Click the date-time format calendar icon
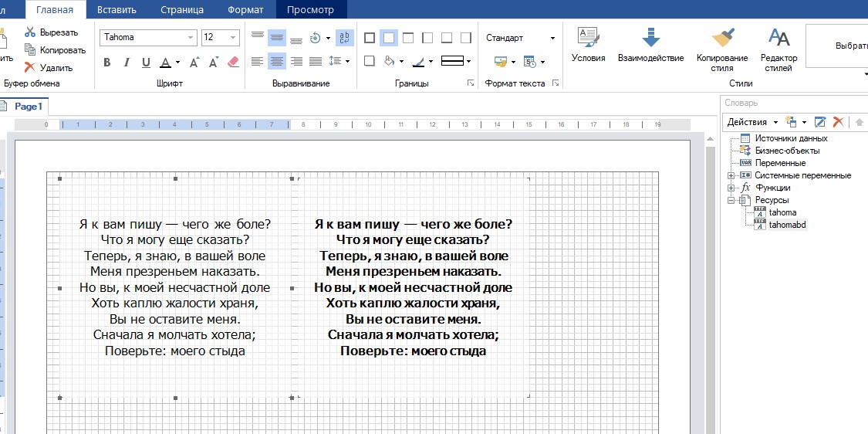868x434 pixels. [530, 62]
